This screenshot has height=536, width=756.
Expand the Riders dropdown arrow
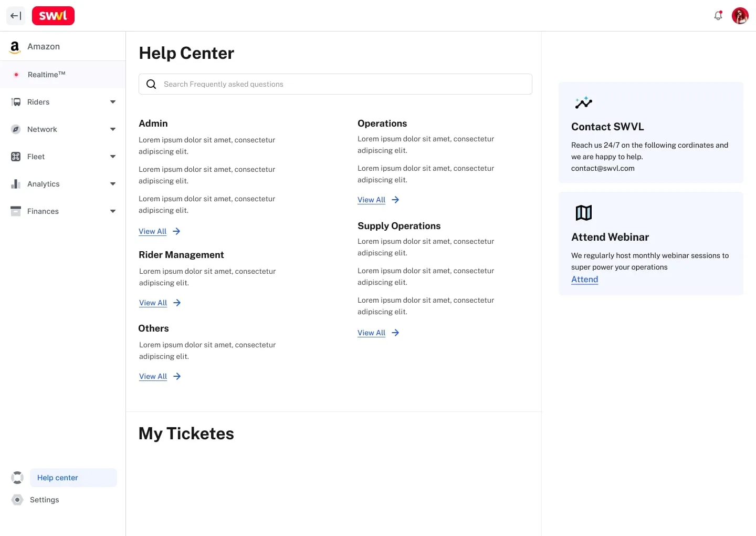[x=112, y=102]
